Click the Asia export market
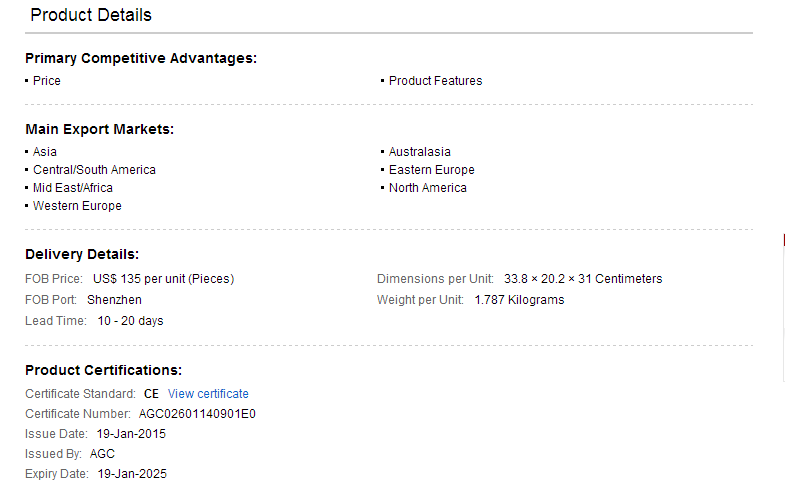This screenshot has width=785, height=501. point(45,152)
